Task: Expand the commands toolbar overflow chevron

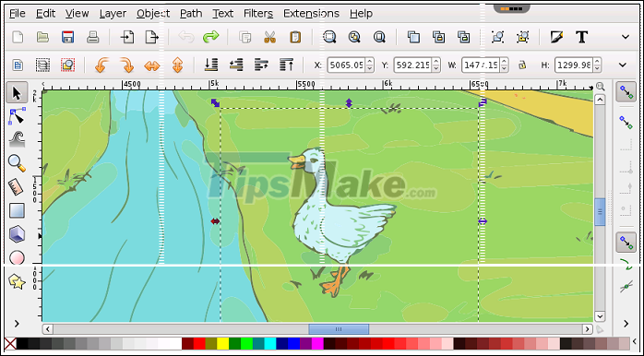Action: pos(626,37)
